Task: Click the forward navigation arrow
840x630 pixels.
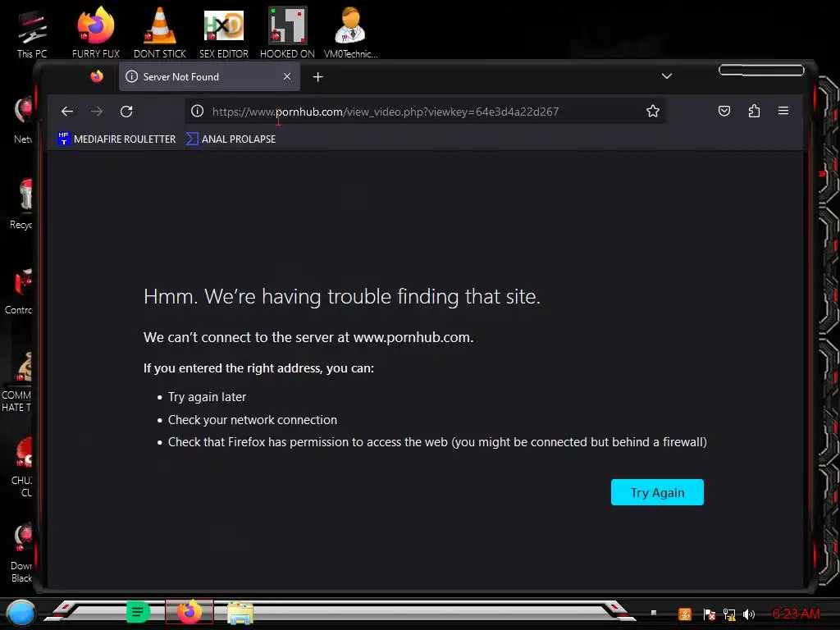Action: point(97,112)
